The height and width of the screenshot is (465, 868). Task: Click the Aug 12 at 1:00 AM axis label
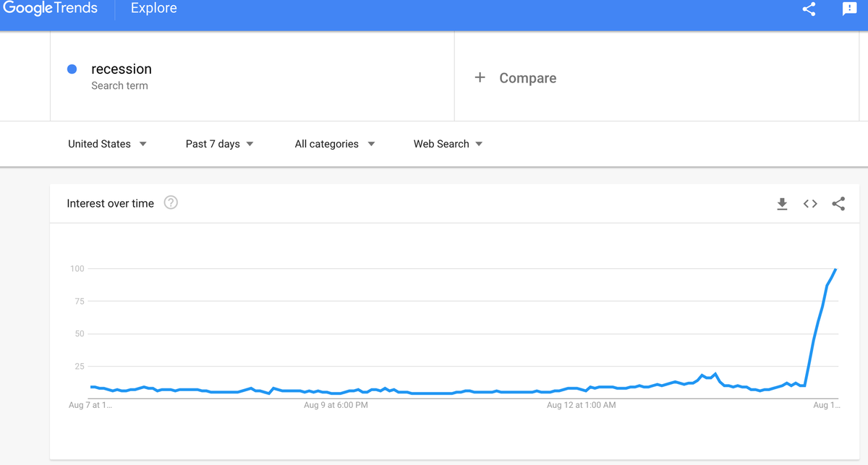(580, 405)
